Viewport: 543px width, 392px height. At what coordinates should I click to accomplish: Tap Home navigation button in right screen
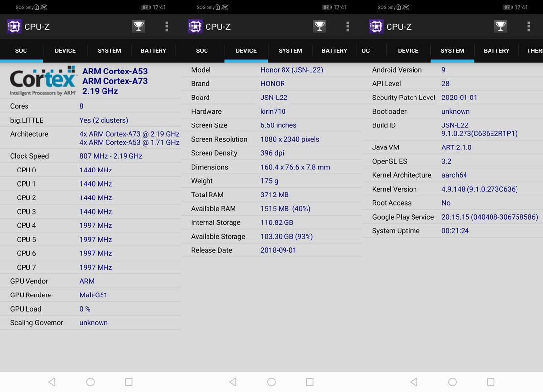pyautogui.click(x=452, y=382)
